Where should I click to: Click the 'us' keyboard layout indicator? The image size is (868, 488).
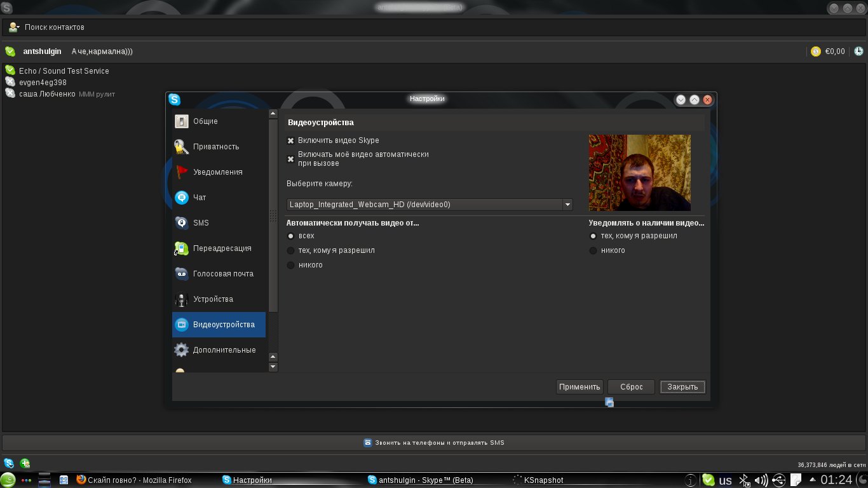pyautogui.click(x=725, y=481)
